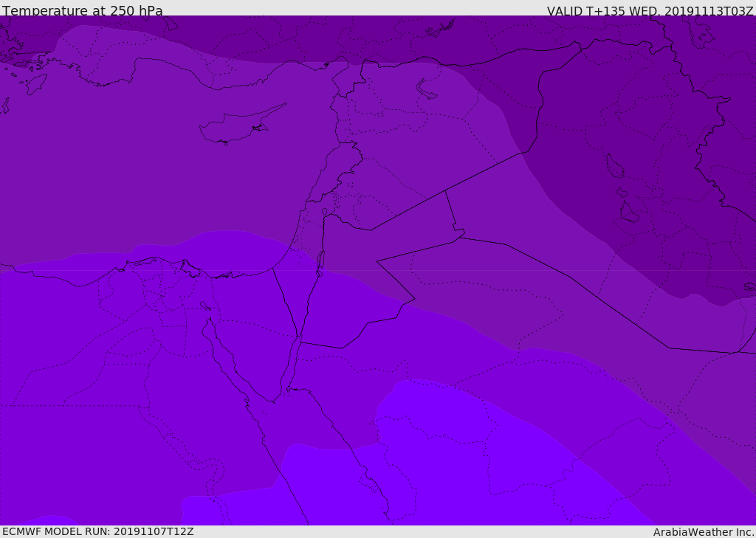Click Lake Van in eastern Turkey
756x538 pixels.
426,89
